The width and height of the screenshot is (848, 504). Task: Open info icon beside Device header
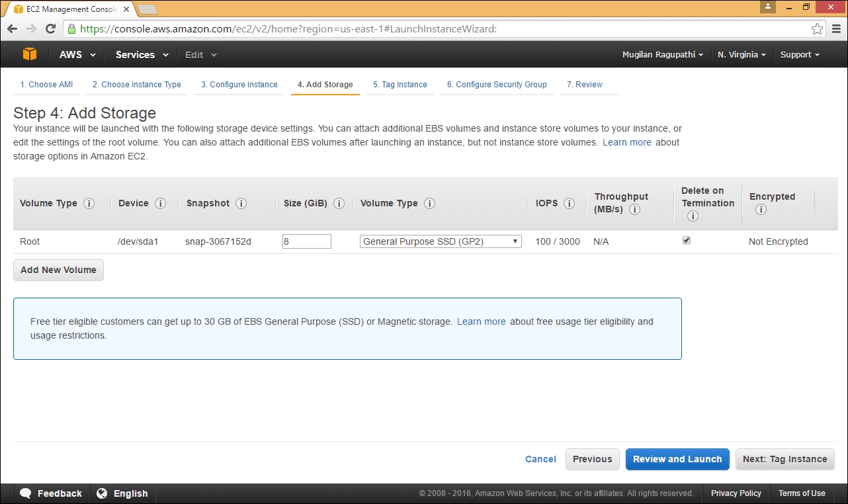pyautogui.click(x=160, y=204)
